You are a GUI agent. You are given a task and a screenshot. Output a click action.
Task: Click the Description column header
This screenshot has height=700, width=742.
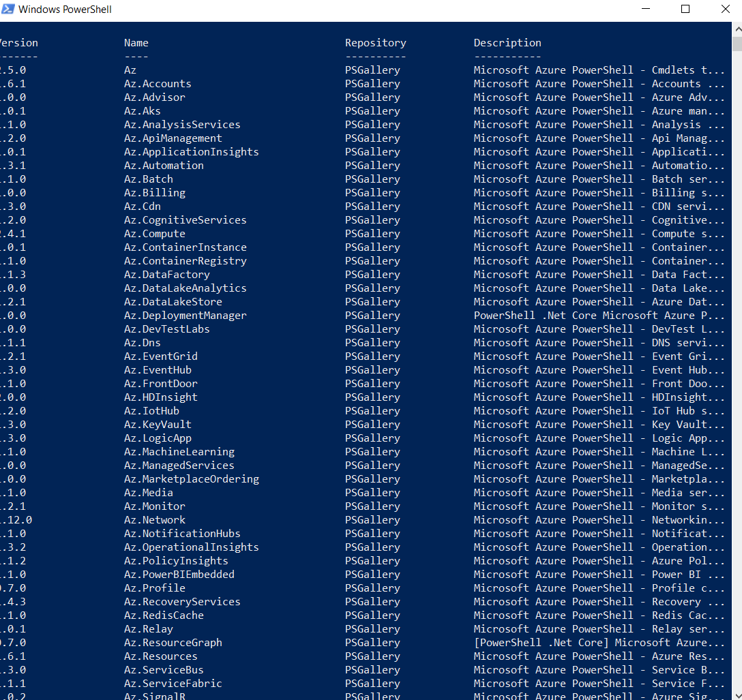pos(507,42)
